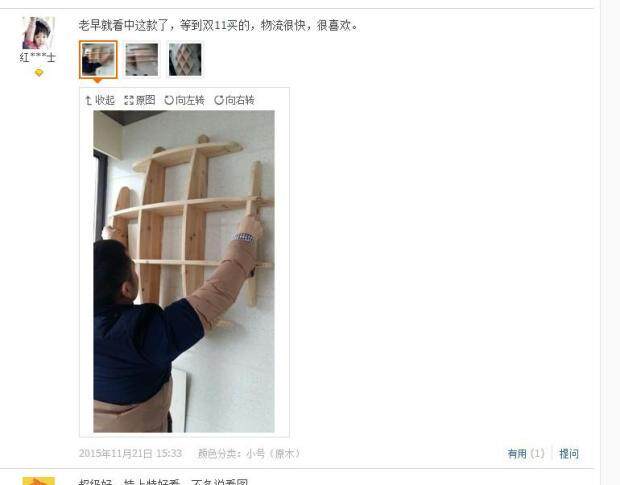Rotate the photo right with 向右转
The image size is (620, 485).
[x=234, y=100]
